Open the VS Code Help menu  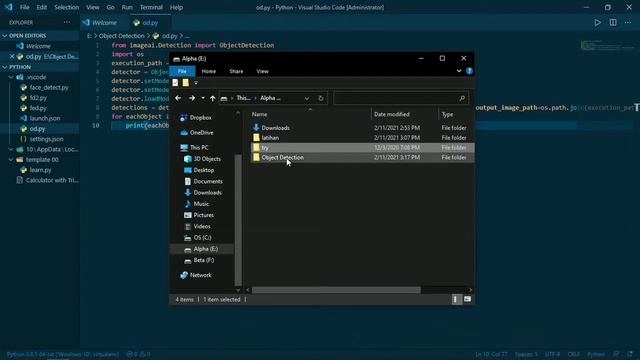click(176, 7)
